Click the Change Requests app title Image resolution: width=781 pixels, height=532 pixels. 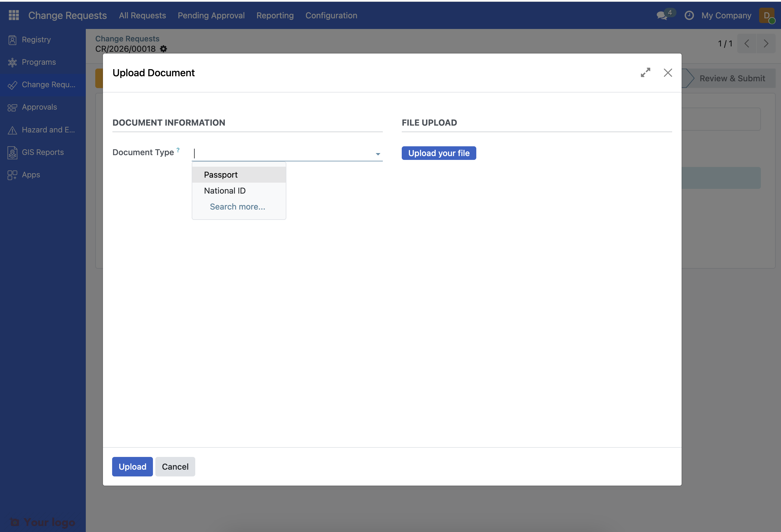67,15
